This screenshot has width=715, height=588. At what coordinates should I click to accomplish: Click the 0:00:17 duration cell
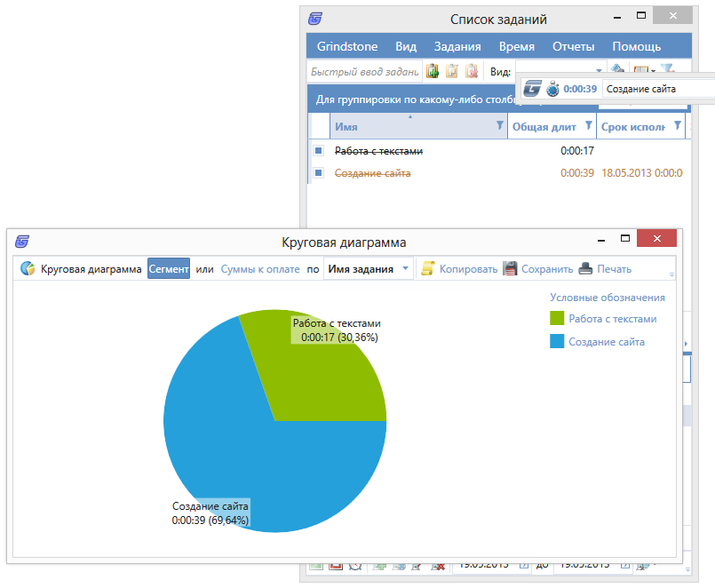[x=576, y=150]
